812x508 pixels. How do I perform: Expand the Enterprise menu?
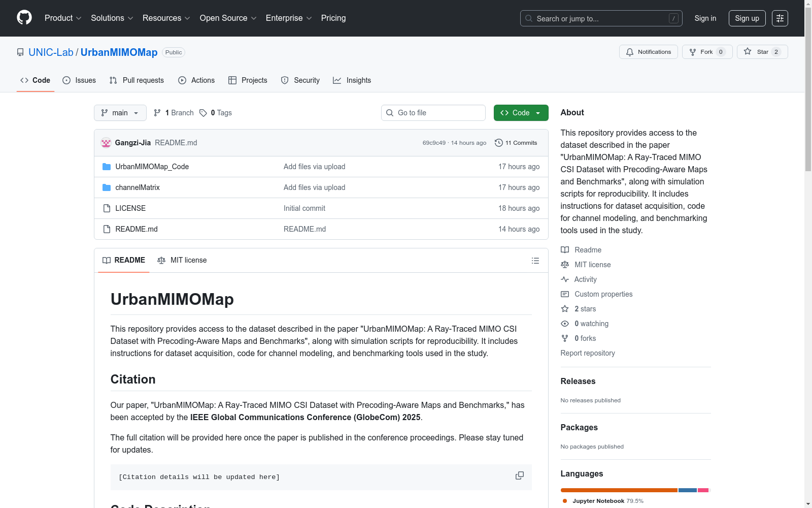click(x=289, y=18)
